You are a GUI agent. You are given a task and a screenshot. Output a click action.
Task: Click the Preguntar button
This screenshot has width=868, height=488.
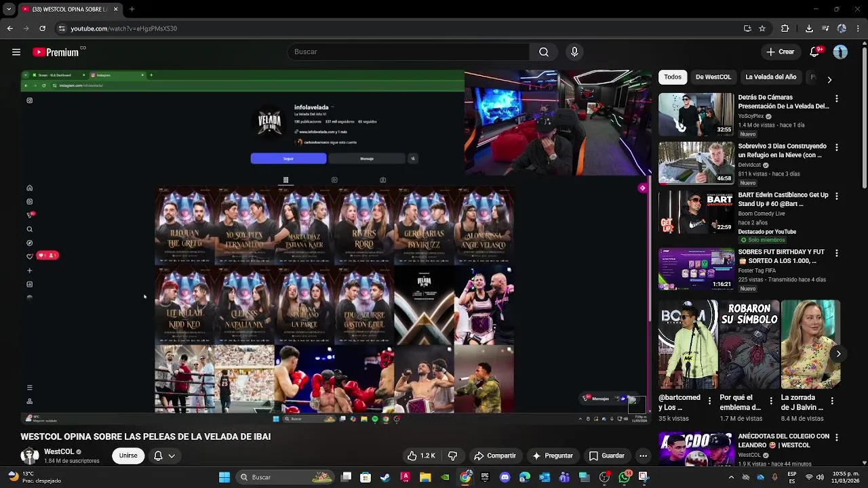point(553,455)
